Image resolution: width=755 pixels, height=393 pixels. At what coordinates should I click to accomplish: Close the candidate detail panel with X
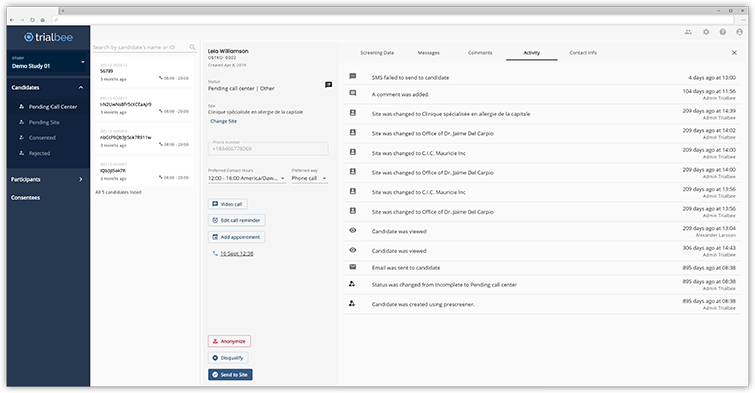734,52
